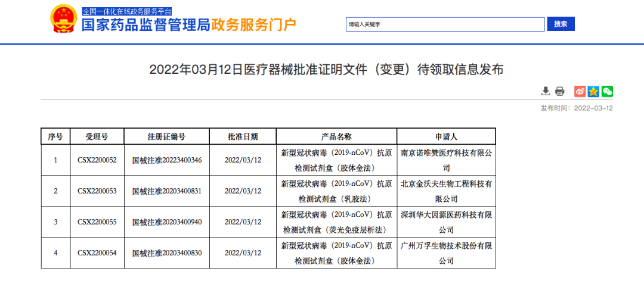This screenshot has height=281, width=644.
Task: Click the 批准日期 column header
Action: 243,136
